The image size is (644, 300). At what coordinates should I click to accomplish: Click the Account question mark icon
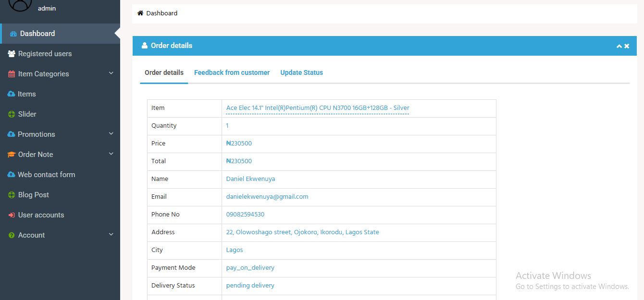(12, 235)
